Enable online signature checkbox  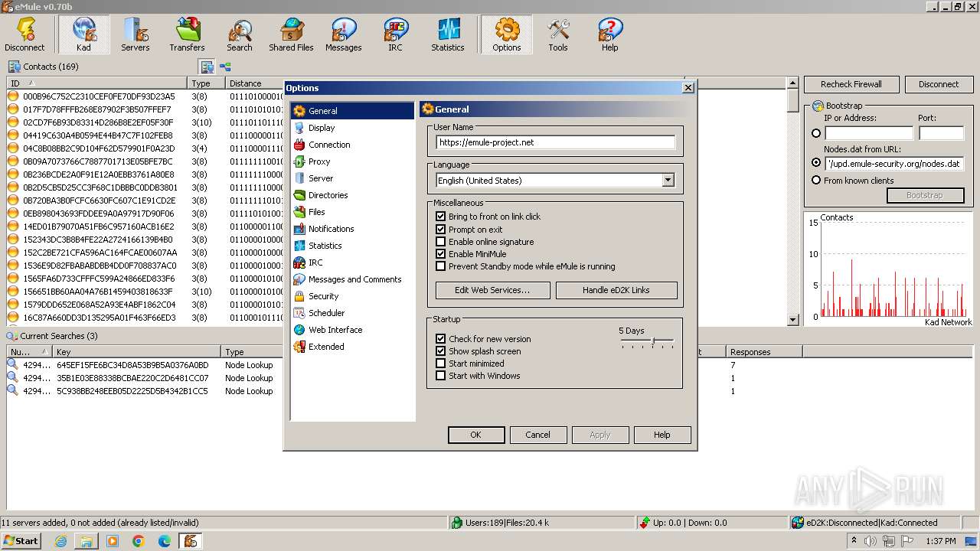(x=440, y=242)
